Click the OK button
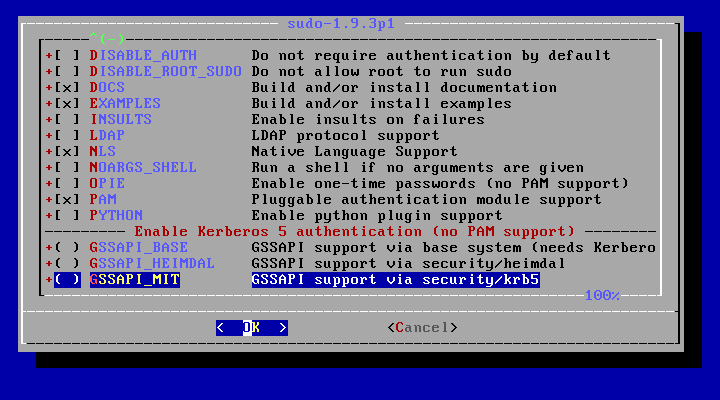The height and width of the screenshot is (400, 720). tap(252, 327)
